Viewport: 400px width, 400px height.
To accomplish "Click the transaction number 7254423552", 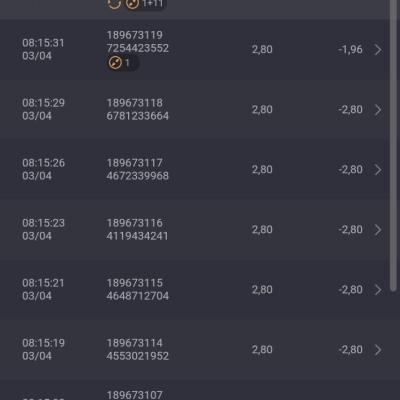I will (138, 48).
